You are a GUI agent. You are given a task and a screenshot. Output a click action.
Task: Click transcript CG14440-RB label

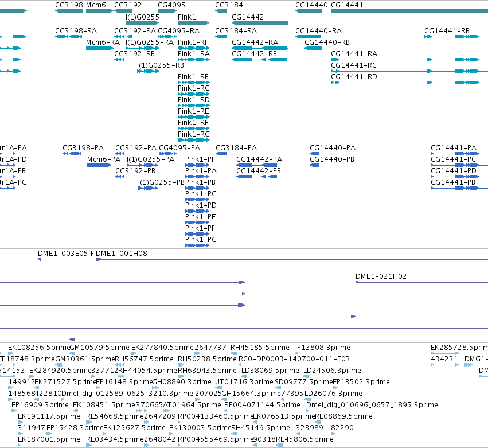point(327,42)
